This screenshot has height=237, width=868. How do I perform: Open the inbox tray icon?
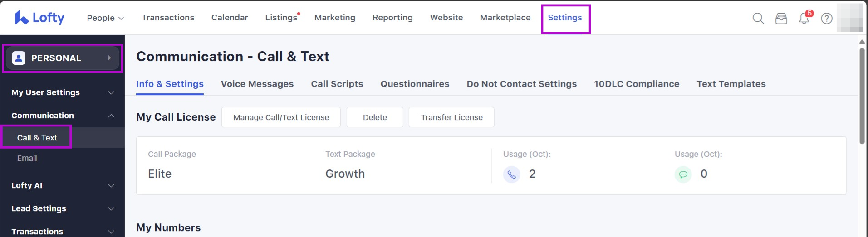click(781, 18)
